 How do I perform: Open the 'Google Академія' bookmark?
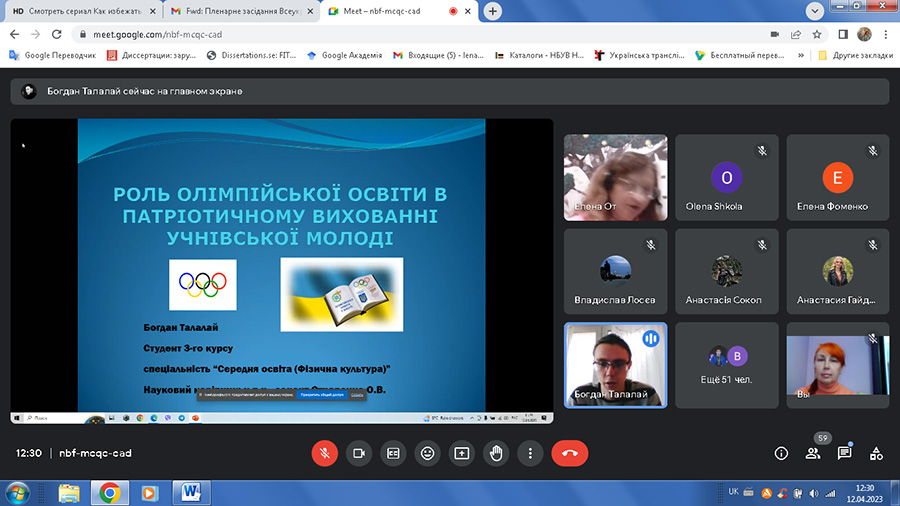pos(343,55)
